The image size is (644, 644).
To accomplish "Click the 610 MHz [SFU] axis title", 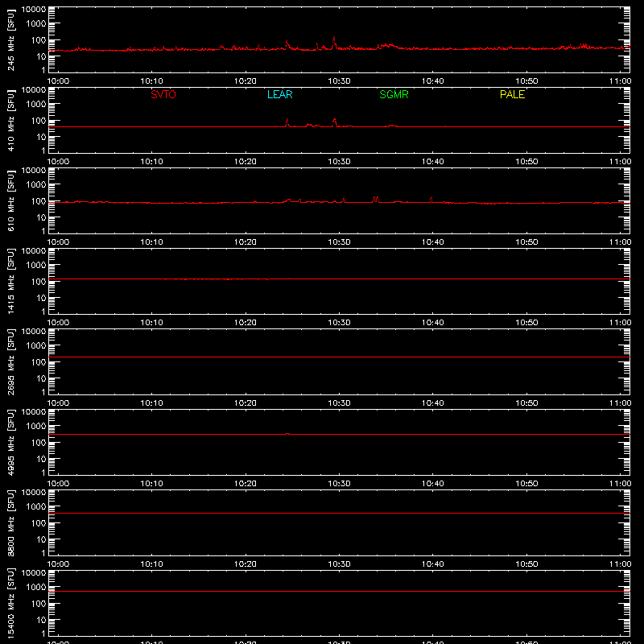I will click(10, 200).
